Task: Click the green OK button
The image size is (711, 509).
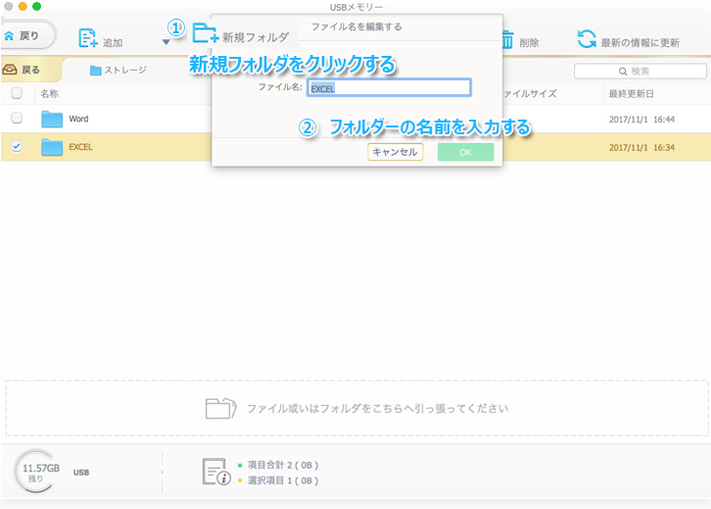Action: (x=466, y=152)
